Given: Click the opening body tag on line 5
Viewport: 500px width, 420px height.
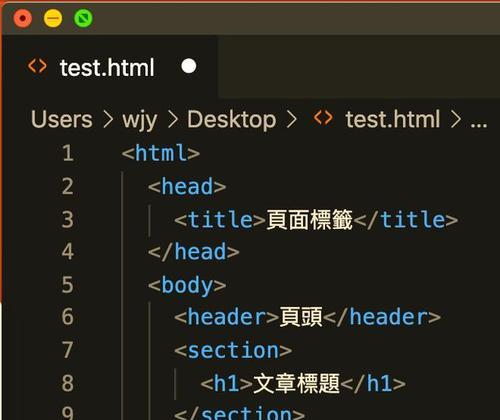Looking at the screenshot, I should click(187, 285).
